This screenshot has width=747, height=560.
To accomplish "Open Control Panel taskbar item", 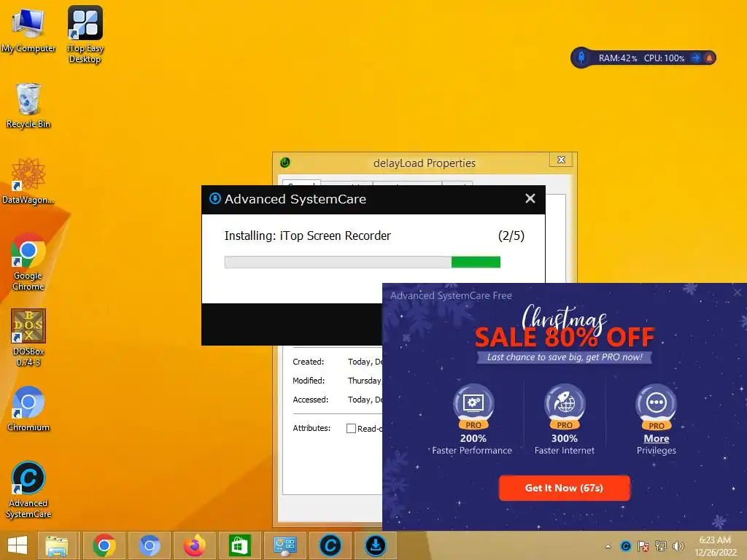I will tap(285, 545).
